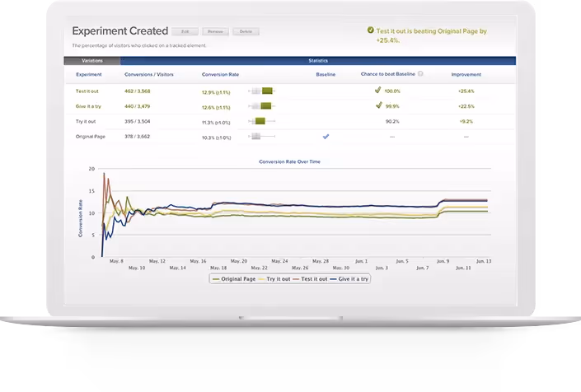Viewport: 581px width, 392px height.
Task: Click the button between Edit and Delete
Action: [215, 31]
